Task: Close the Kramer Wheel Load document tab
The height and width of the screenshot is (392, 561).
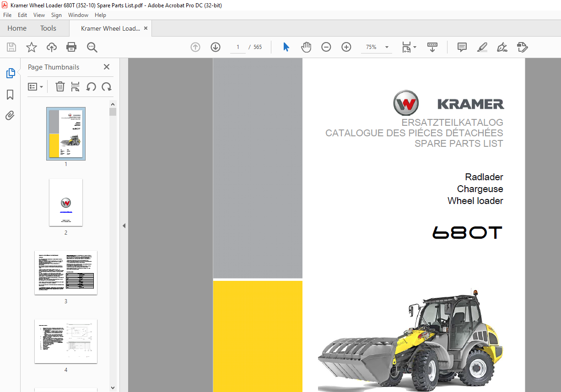Action: 146,28
